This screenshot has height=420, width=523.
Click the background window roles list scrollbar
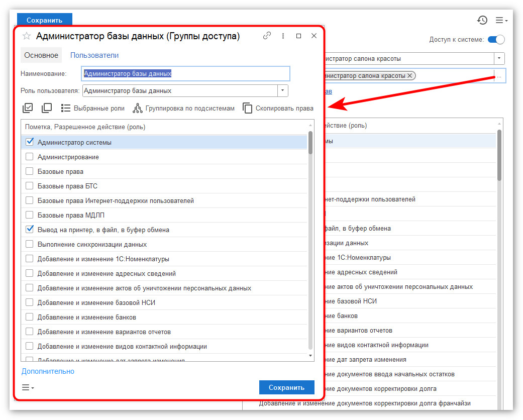pyautogui.click(x=499, y=155)
